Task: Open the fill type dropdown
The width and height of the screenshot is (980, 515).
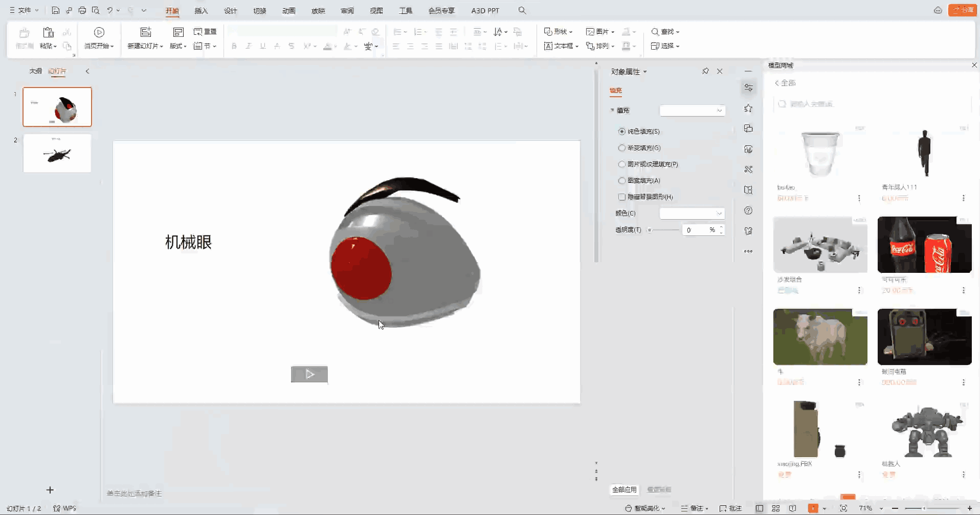Action: click(692, 111)
